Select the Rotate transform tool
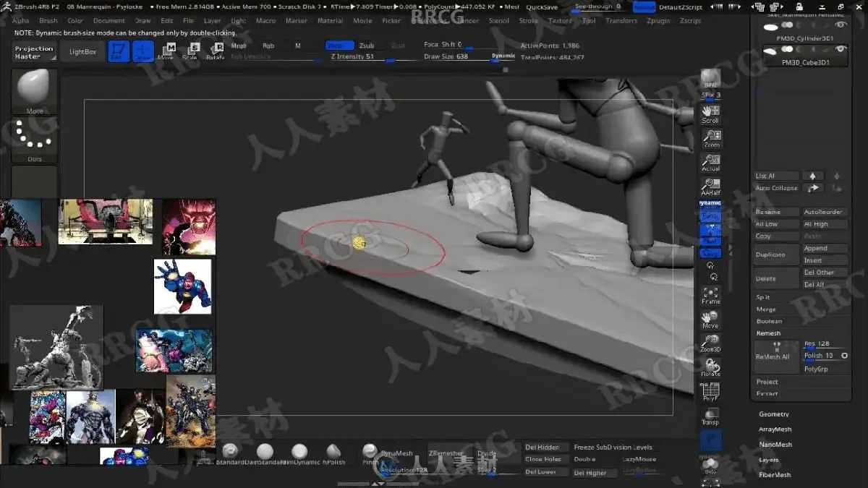The image size is (868, 488). coord(216,51)
